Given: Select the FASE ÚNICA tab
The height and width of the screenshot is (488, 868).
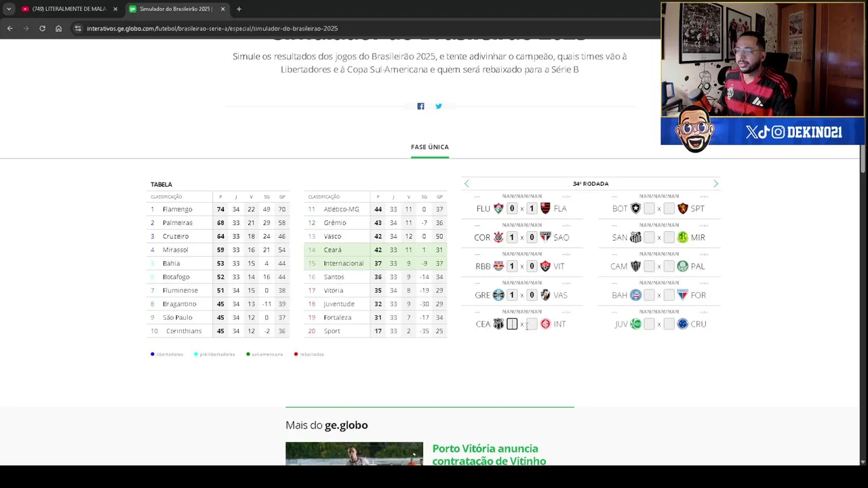Looking at the screenshot, I should click(x=430, y=147).
